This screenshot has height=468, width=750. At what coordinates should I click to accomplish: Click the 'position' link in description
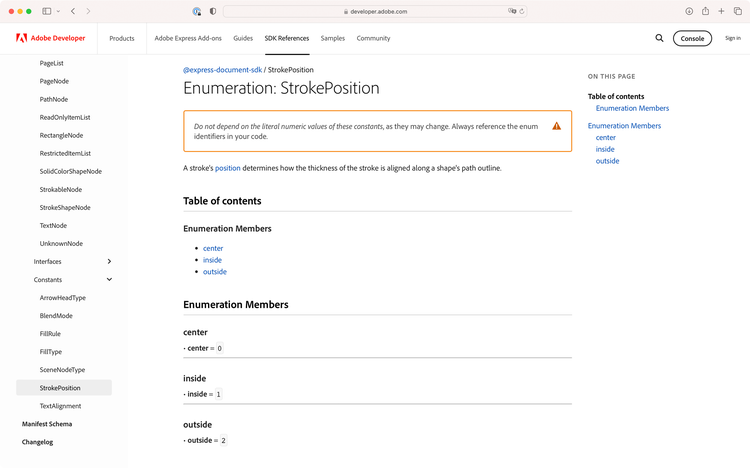click(x=227, y=168)
